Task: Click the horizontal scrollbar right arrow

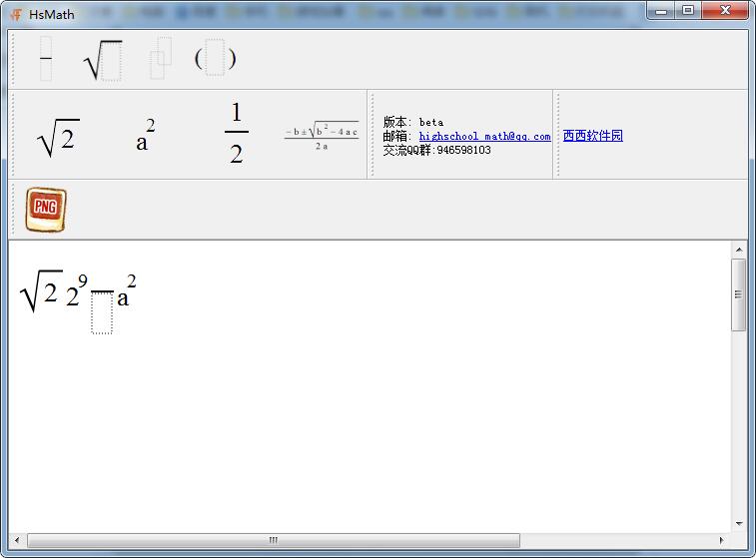Action: [x=721, y=540]
